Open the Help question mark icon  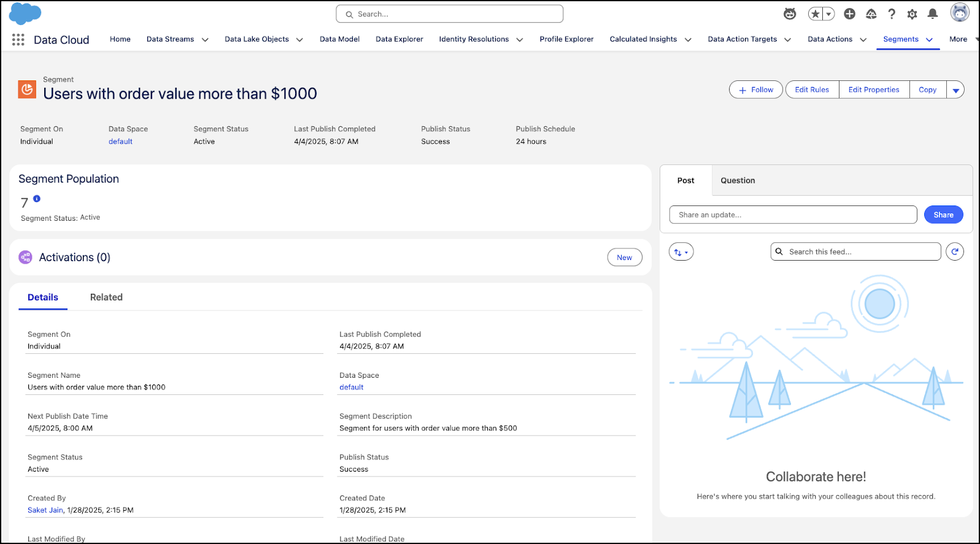(892, 14)
